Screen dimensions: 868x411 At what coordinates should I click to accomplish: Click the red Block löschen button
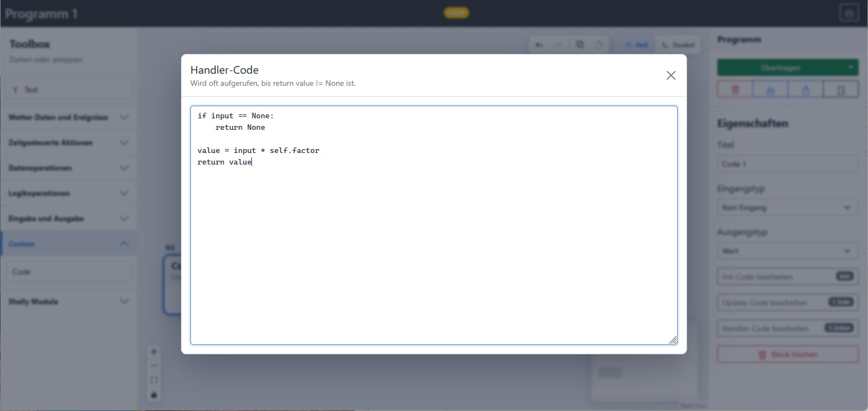pos(788,354)
